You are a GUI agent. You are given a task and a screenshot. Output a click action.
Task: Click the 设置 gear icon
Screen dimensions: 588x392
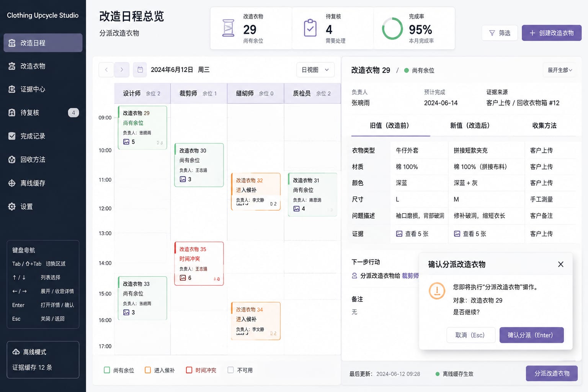pyautogui.click(x=12, y=206)
